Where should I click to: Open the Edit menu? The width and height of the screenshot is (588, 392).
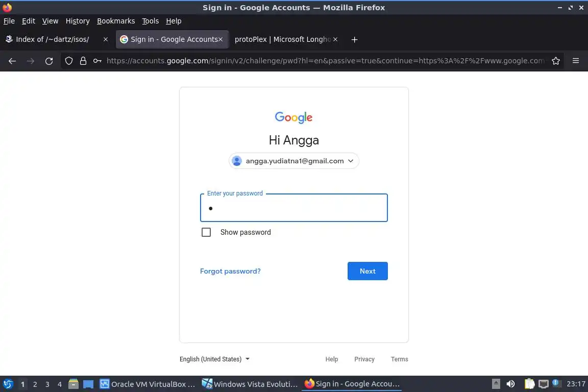pos(29,21)
